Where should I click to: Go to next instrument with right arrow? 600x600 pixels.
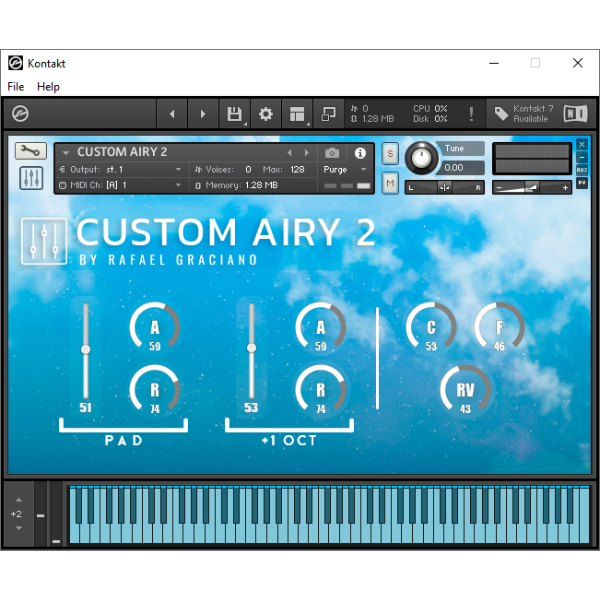pyautogui.click(x=203, y=114)
